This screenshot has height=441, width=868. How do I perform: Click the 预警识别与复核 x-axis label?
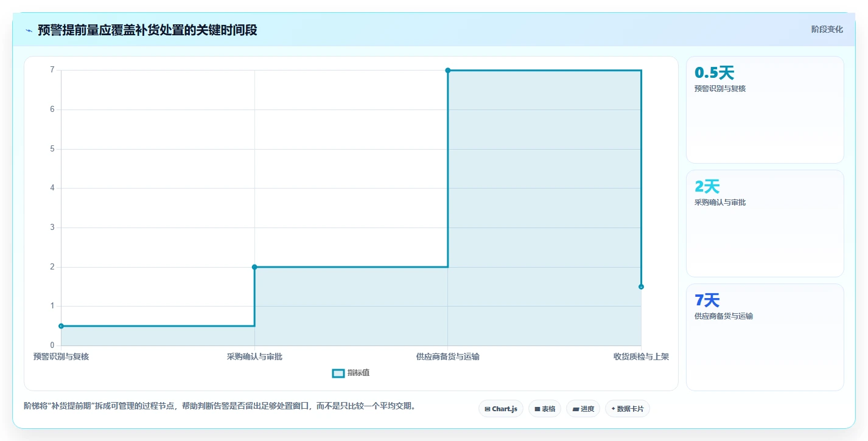point(61,356)
